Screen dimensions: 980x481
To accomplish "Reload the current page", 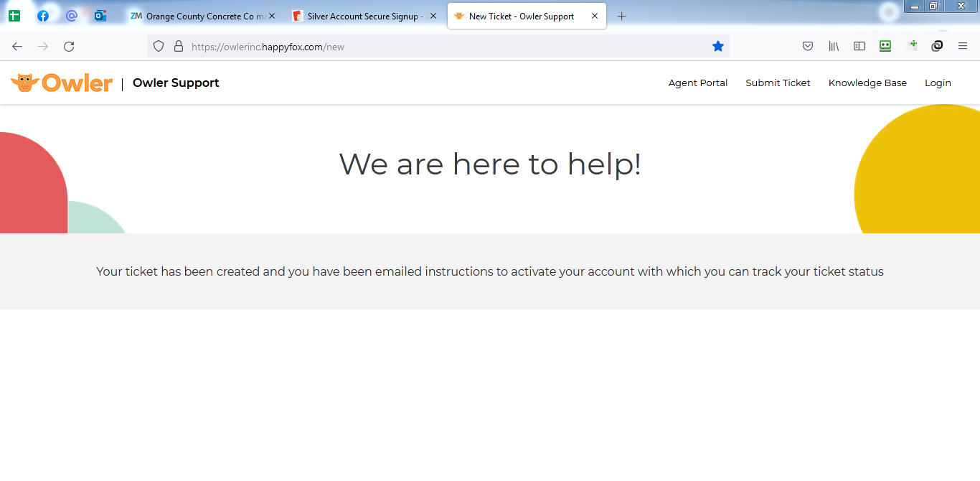I will coord(69,47).
